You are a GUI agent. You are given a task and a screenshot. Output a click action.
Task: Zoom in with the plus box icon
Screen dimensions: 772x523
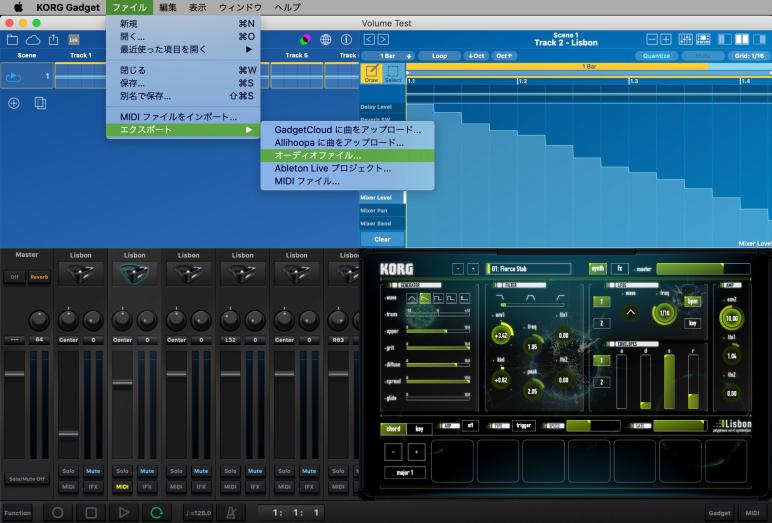pyautogui.click(x=666, y=39)
